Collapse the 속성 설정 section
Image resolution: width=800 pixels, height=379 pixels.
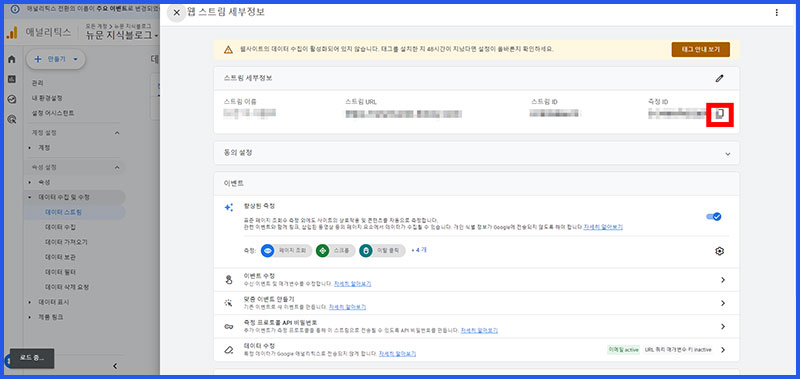coord(116,167)
